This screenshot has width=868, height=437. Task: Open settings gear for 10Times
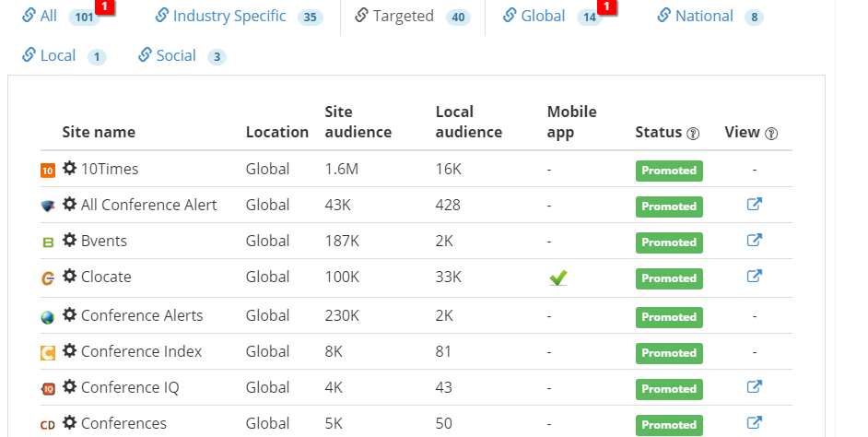click(x=69, y=168)
